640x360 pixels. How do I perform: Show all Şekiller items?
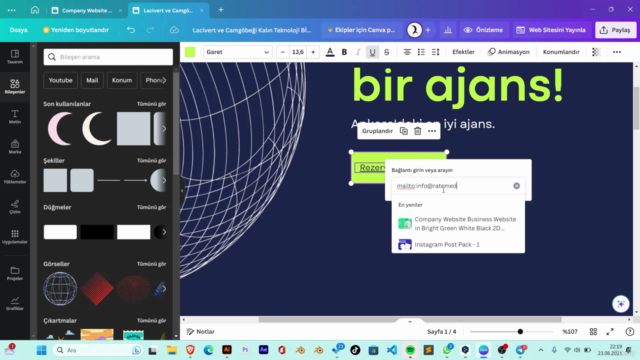tap(151, 160)
